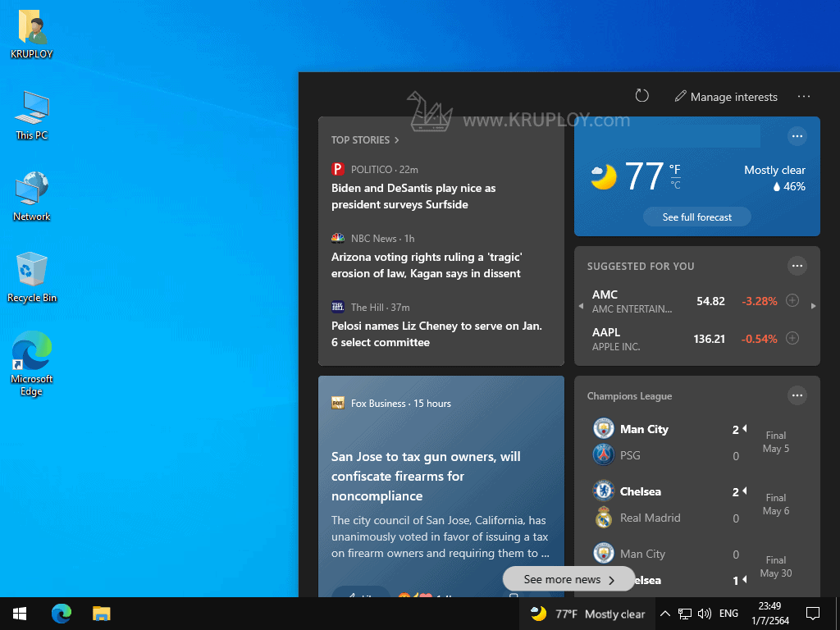Click the 46% humidity reading
840x630 pixels.
pos(789,186)
